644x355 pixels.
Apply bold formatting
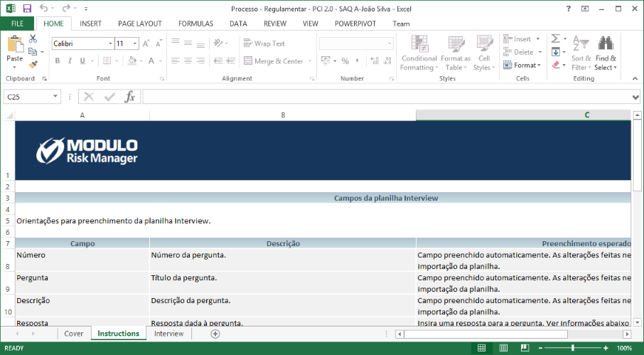pos(58,60)
